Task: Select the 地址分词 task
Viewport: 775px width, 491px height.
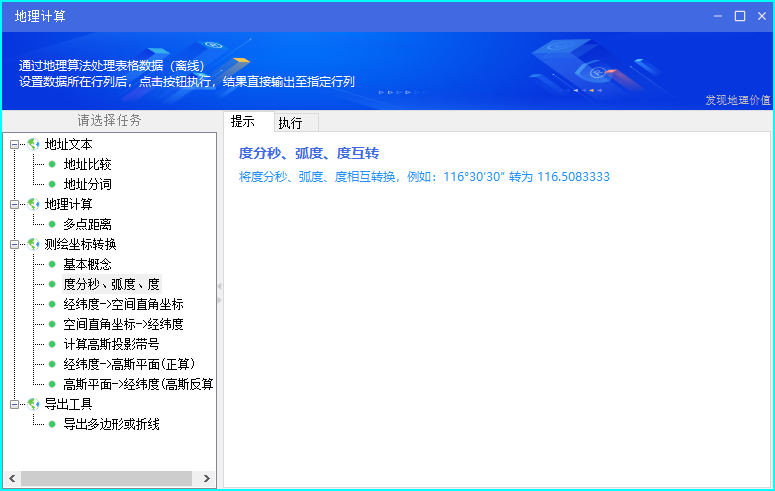Action: pyautogui.click(x=87, y=184)
